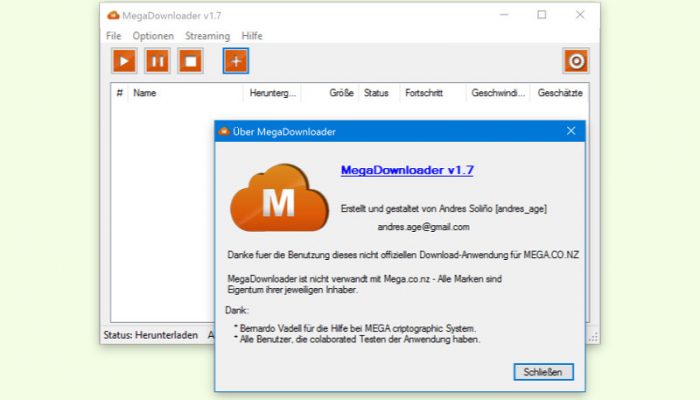Minimize the MegaDownloader main window
The height and width of the screenshot is (400, 700).
coord(504,15)
